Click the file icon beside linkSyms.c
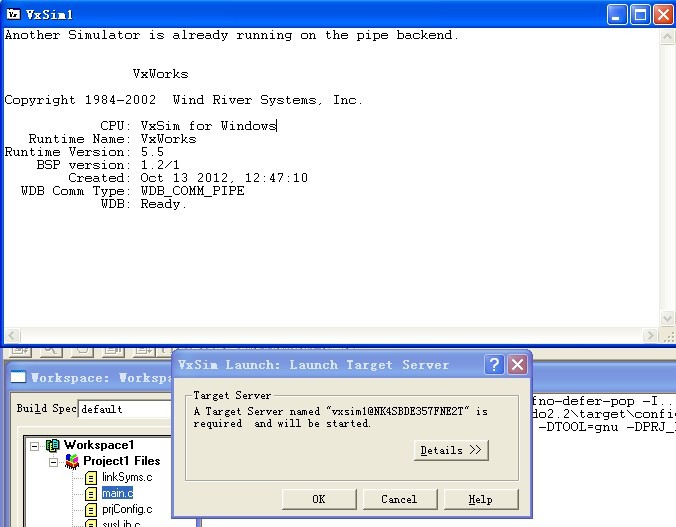This screenshot has width=676, height=527. click(91, 478)
